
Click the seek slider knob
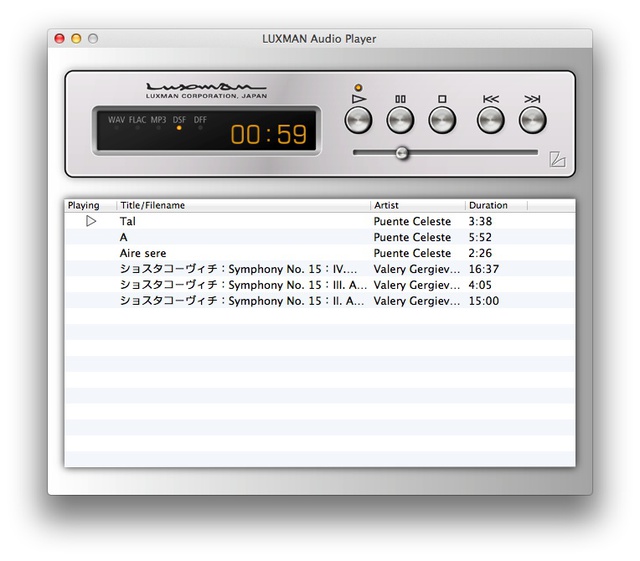[x=402, y=153]
